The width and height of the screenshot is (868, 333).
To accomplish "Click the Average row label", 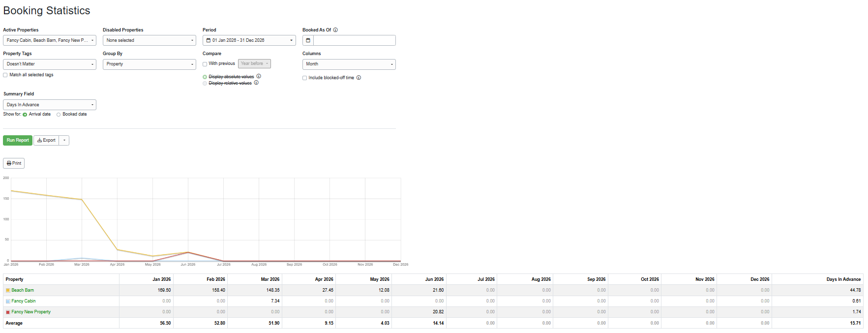I will point(14,323).
